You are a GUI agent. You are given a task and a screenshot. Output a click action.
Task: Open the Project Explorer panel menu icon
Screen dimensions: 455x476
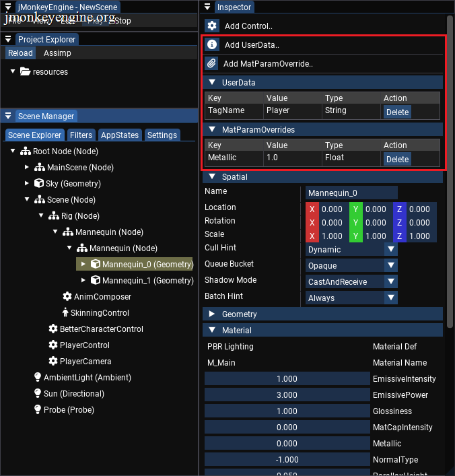coord(8,39)
